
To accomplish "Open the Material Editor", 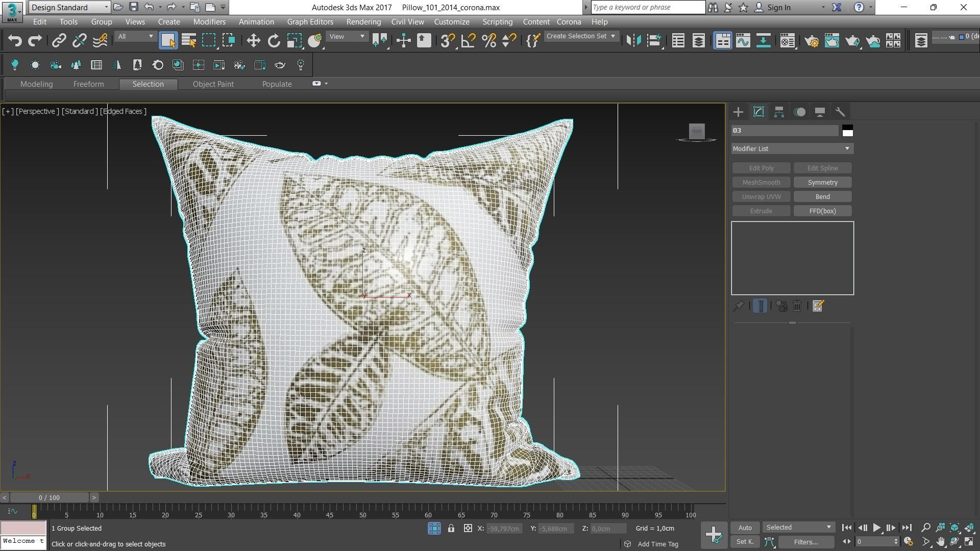I will (x=788, y=41).
